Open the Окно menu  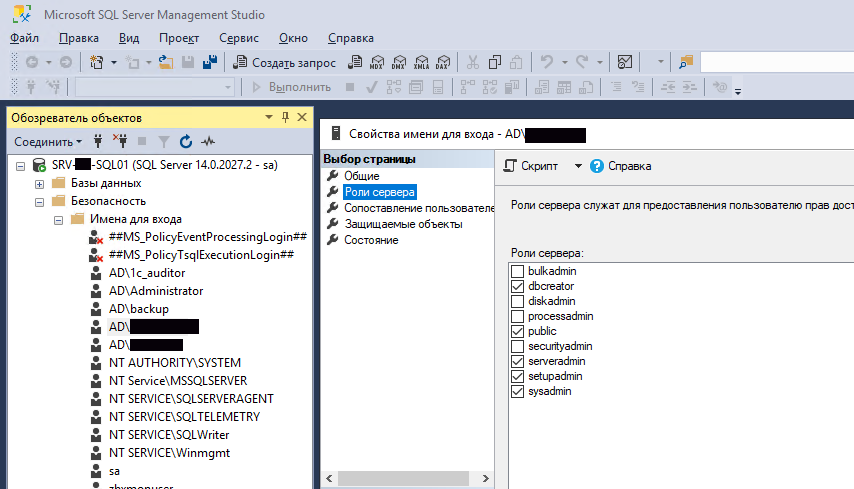[x=293, y=38]
